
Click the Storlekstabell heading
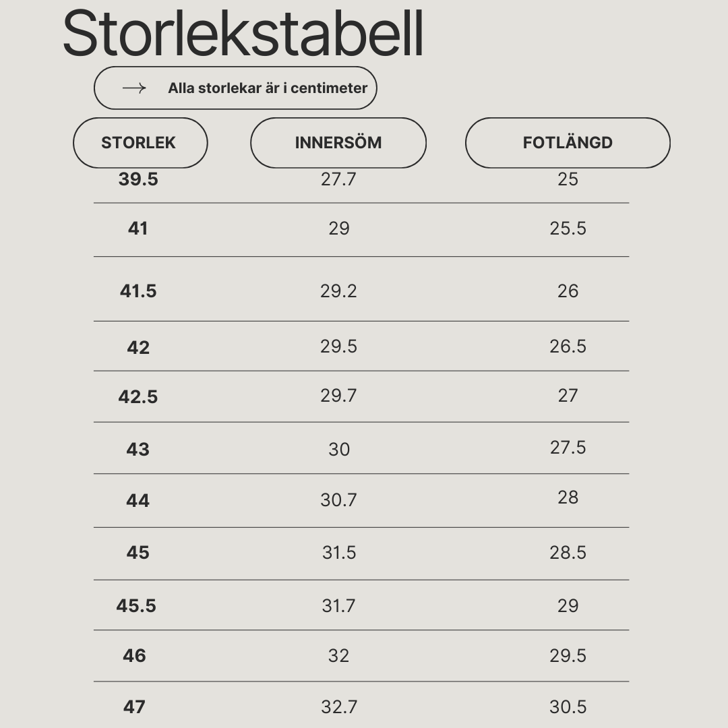[243, 34]
